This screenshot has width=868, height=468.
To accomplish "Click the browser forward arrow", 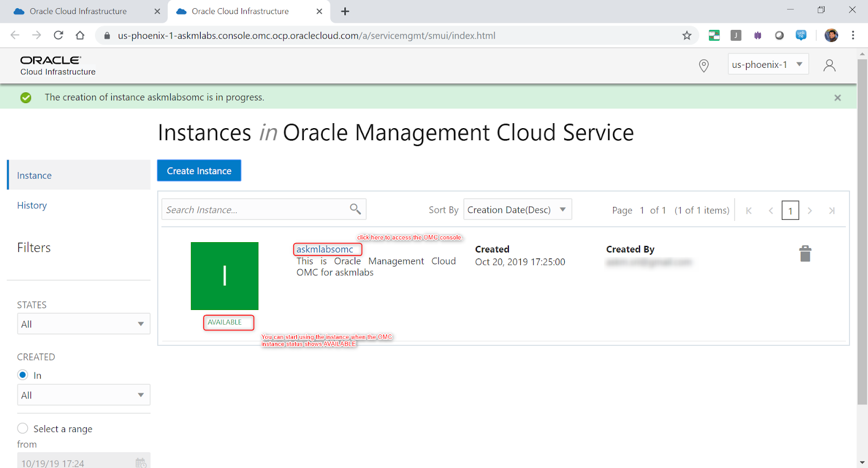I will [x=36, y=35].
